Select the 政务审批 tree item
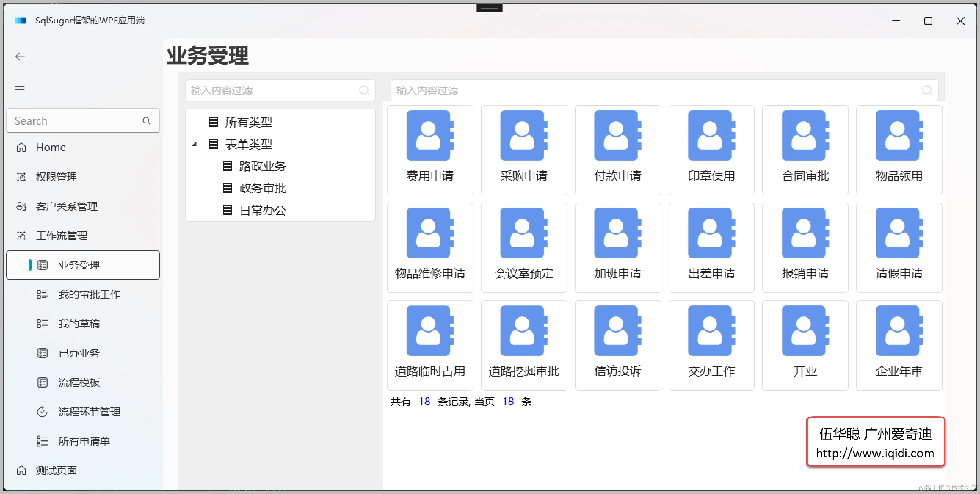The height and width of the screenshot is (494, 980). [x=262, y=188]
